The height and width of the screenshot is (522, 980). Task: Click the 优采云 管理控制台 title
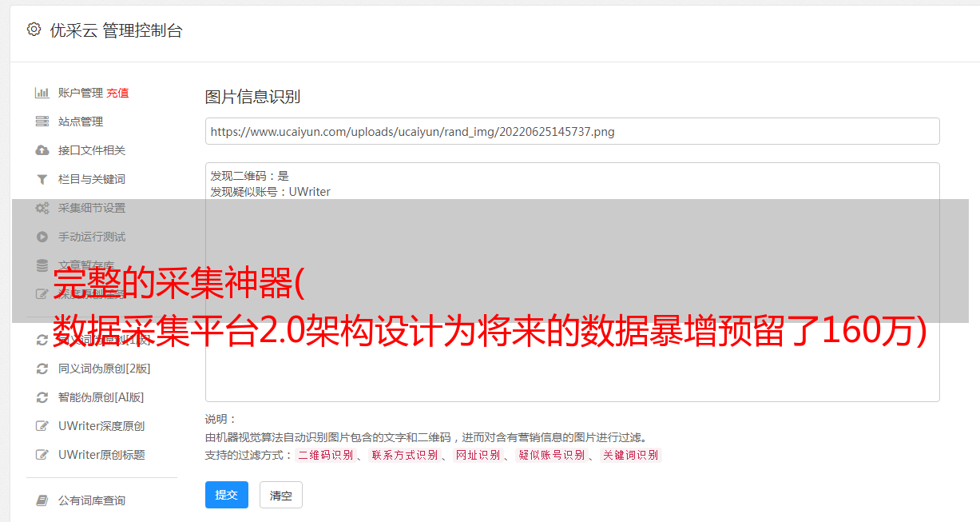click(116, 30)
